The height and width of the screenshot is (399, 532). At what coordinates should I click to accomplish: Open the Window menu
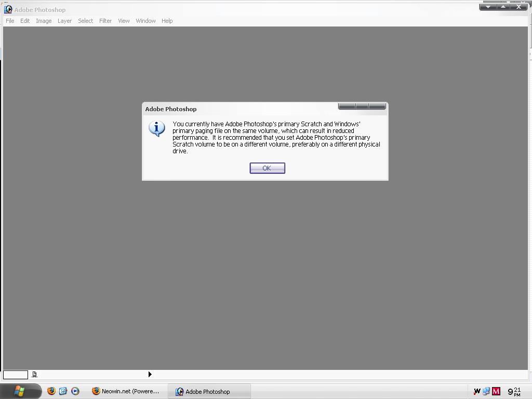click(x=145, y=21)
